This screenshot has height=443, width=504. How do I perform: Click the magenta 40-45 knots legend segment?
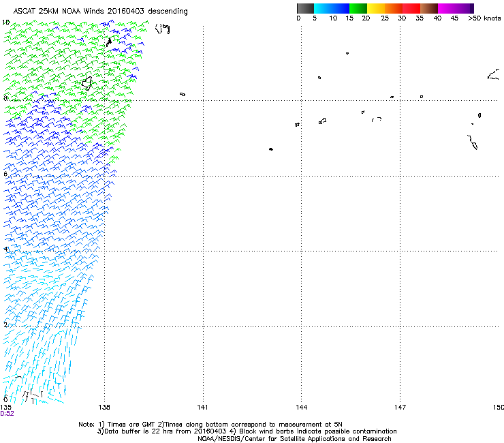447,8
